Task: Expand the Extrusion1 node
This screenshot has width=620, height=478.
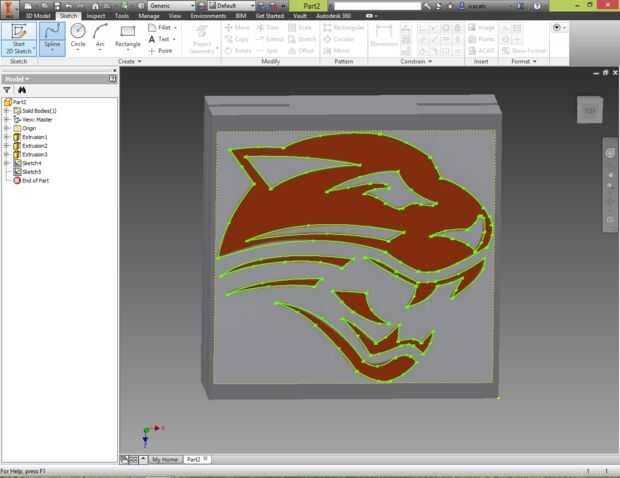Action: (6, 137)
